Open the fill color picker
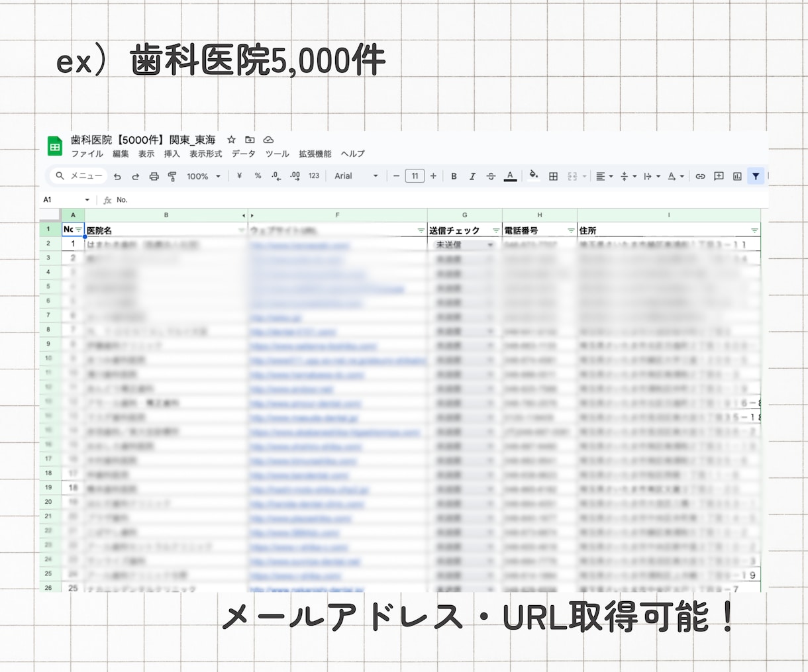 [534, 176]
